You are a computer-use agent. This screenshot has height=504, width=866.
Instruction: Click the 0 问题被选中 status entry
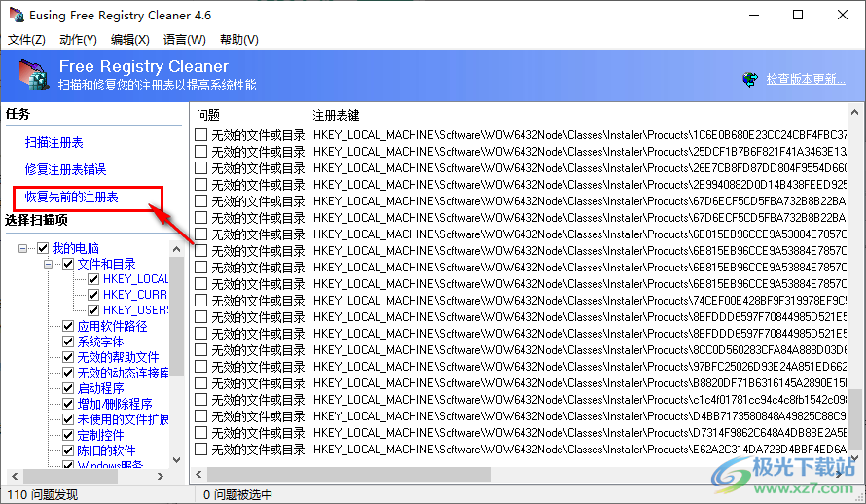coord(237,494)
